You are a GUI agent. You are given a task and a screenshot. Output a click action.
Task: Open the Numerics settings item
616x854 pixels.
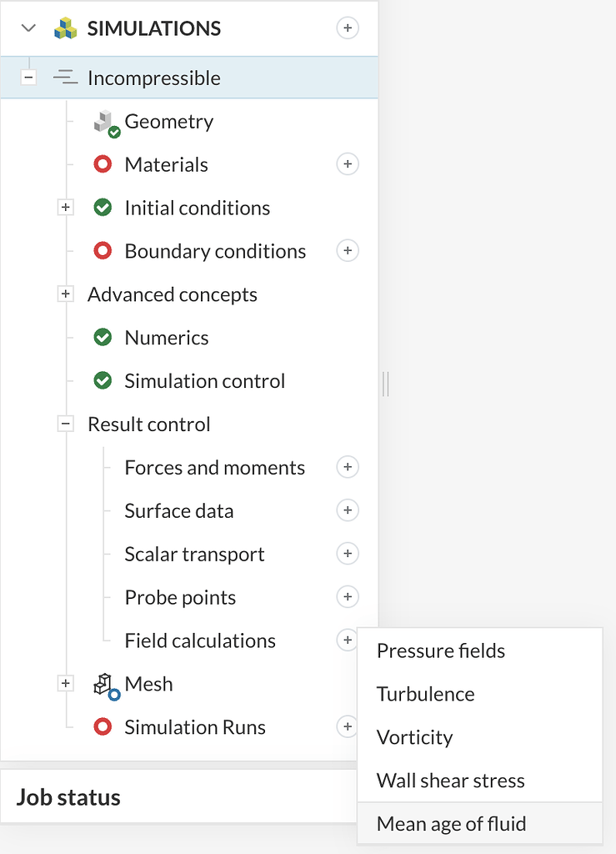[x=166, y=338]
